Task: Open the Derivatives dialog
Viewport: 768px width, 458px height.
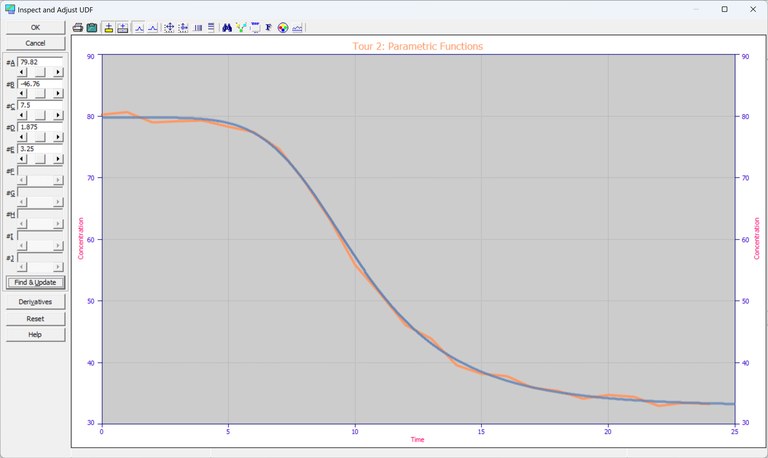Action: (35, 302)
